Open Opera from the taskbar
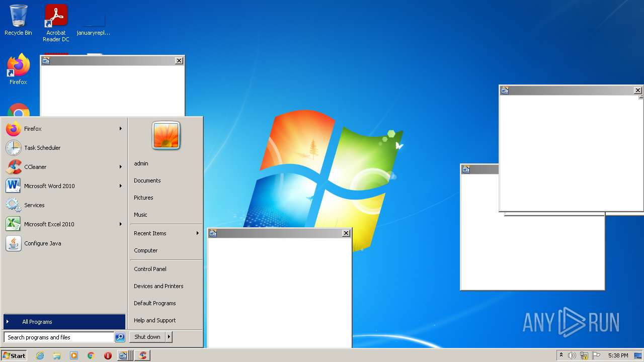Image resolution: width=644 pixels, height=362 pixels. coord(108,355)
